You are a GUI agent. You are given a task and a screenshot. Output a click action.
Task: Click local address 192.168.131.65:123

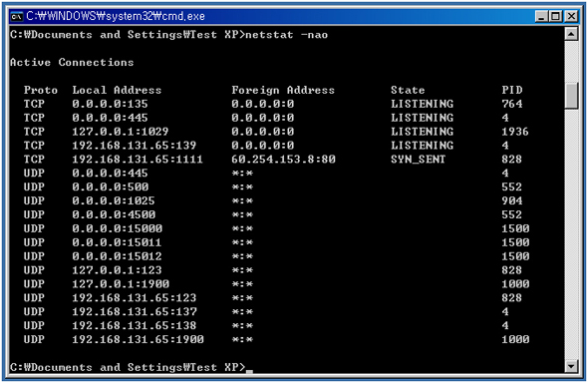[134, 298]
